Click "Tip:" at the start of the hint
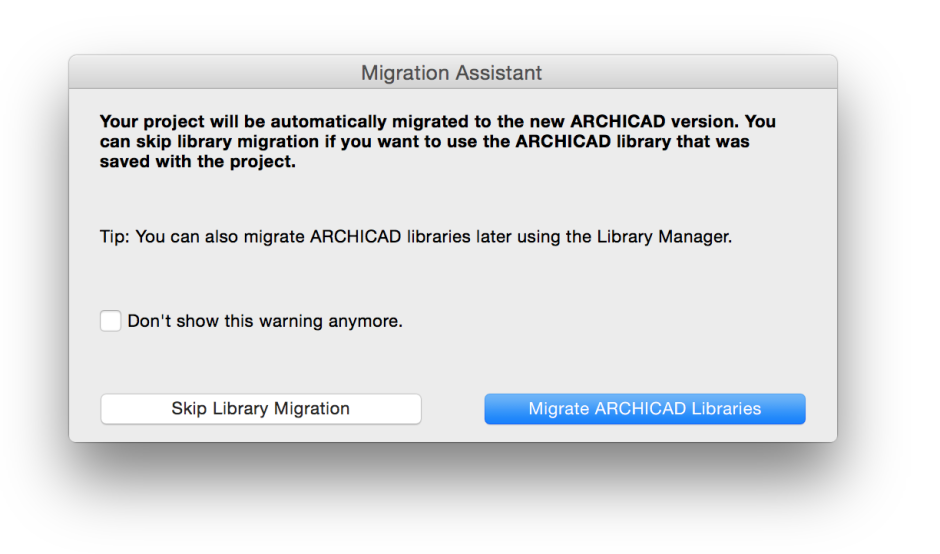The width and height of the screenshot is (940, 554). click(x=115, y=237)
